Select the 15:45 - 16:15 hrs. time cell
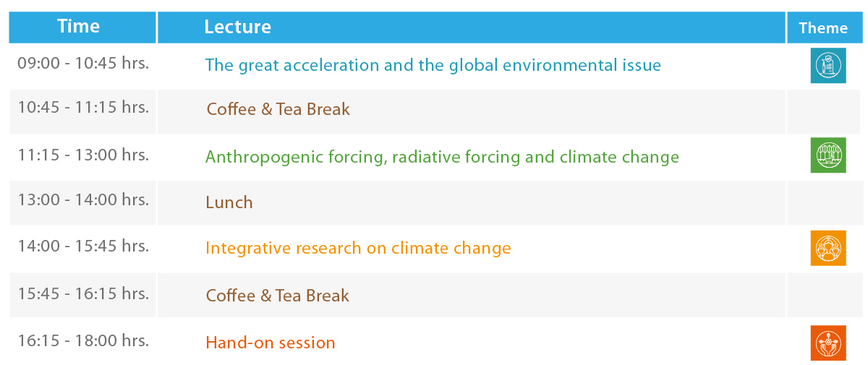The image size is (868, 365). (83, 293)
